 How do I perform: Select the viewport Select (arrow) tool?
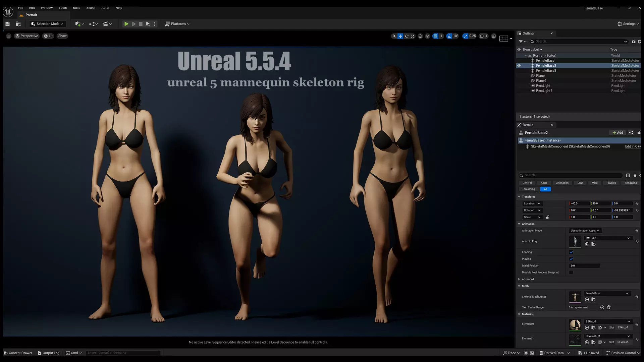pyautogui.click(x=394, y=36)
